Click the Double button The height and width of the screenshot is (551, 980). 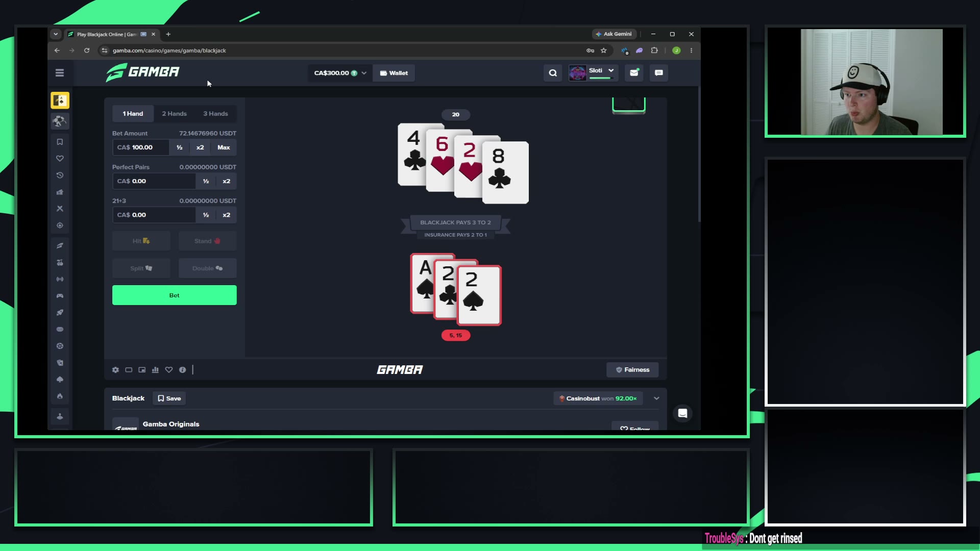207,268
